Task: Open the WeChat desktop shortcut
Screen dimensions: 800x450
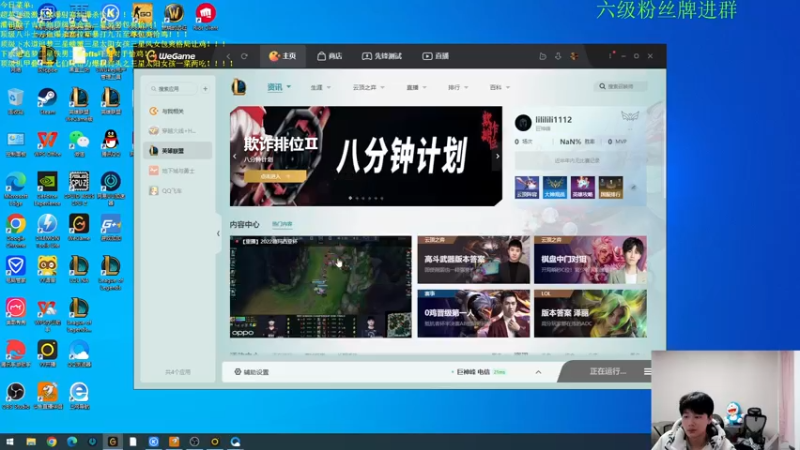Action: pyautogui.click(x=79, y=143)
